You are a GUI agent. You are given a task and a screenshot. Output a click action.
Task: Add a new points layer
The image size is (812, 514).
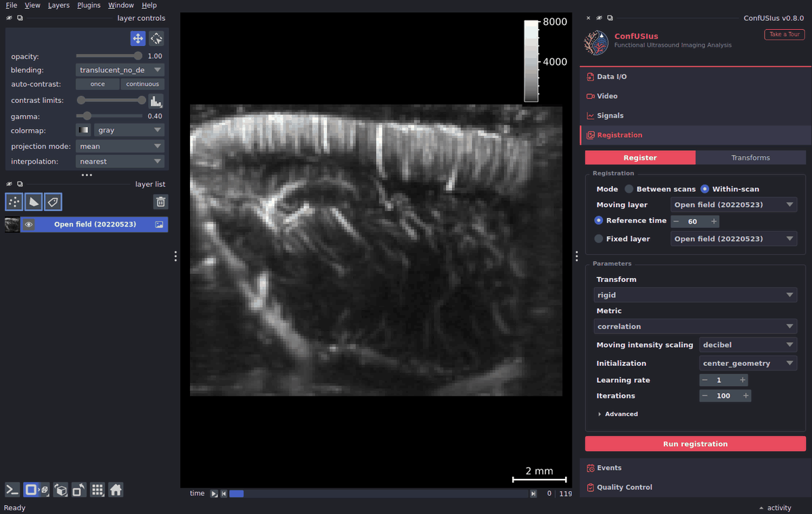tap(14, 202)
